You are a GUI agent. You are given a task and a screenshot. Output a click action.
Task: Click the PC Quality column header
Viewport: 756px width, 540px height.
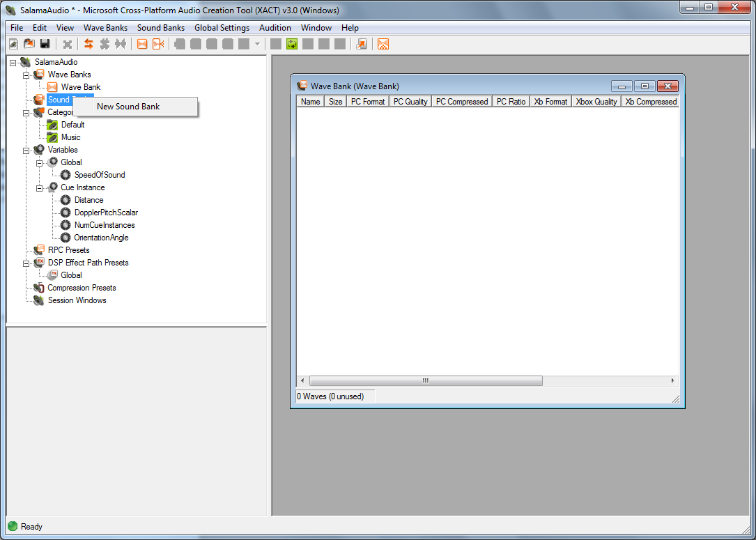pos(410,101)
